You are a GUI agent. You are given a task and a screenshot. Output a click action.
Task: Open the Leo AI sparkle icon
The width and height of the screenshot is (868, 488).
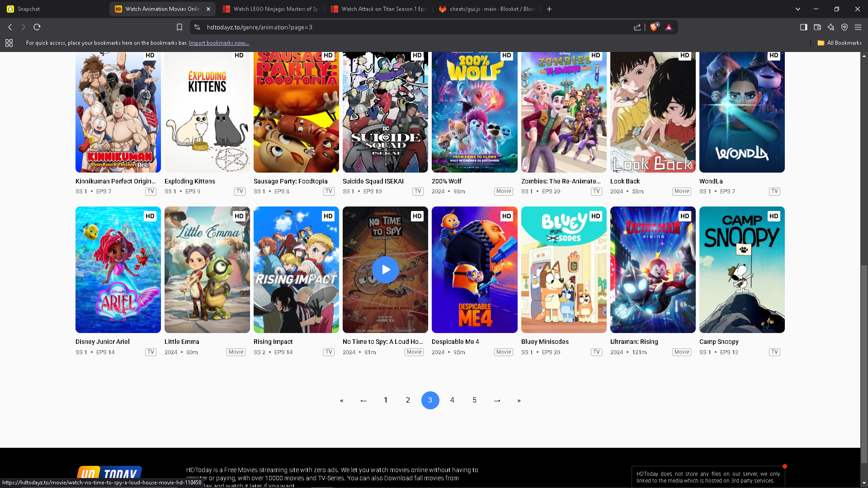(x=830, y=27)
